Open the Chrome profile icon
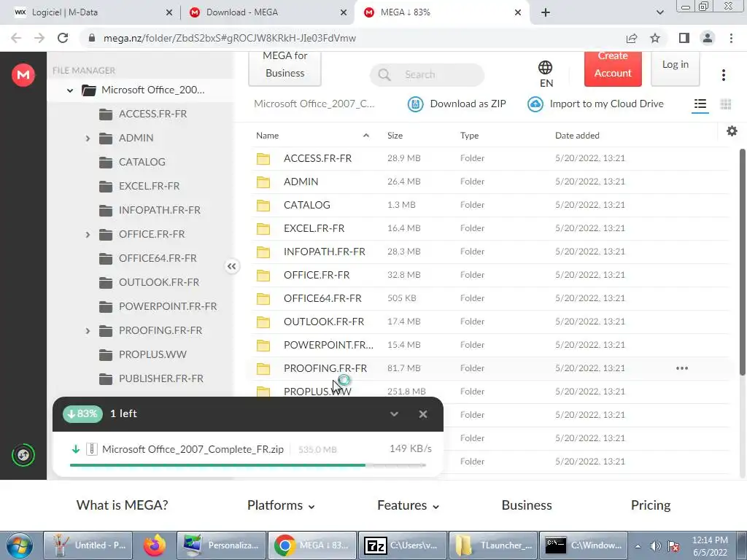 [x=708, y=38]
